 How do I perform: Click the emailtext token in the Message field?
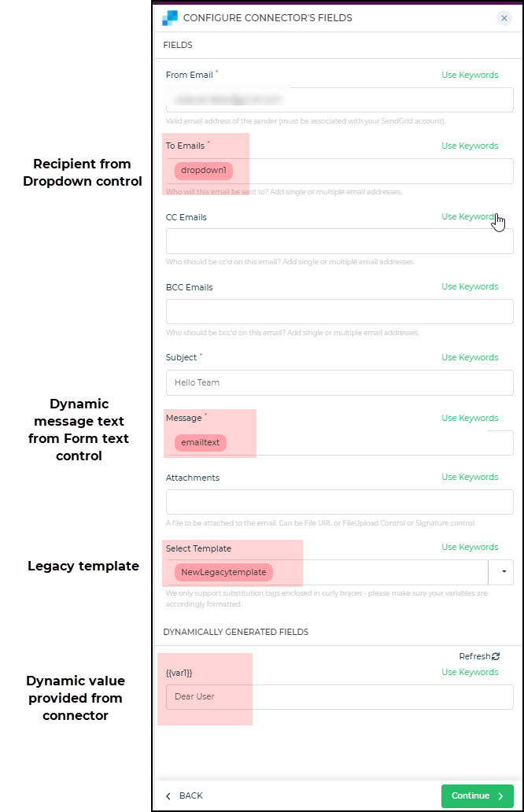pos(199,443)
